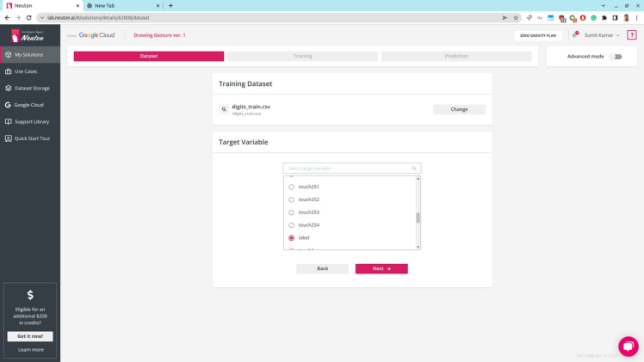The height and width of the screenshot is (362, 644).
Task: Select touch254 radio button
Action: coord(291,225)
